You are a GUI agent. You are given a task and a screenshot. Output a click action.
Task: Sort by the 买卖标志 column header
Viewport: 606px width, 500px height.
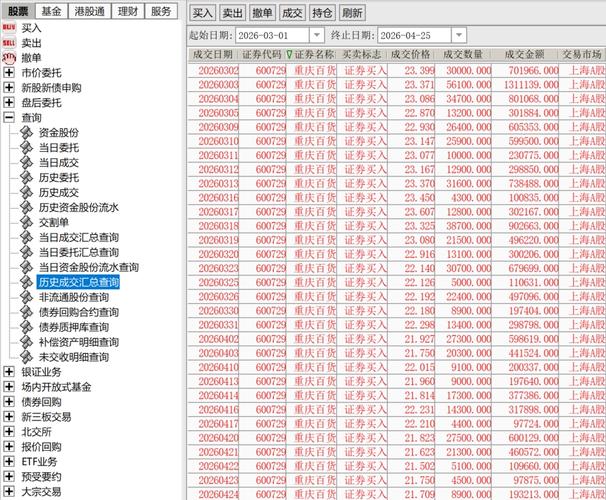[x=362, y=54]
